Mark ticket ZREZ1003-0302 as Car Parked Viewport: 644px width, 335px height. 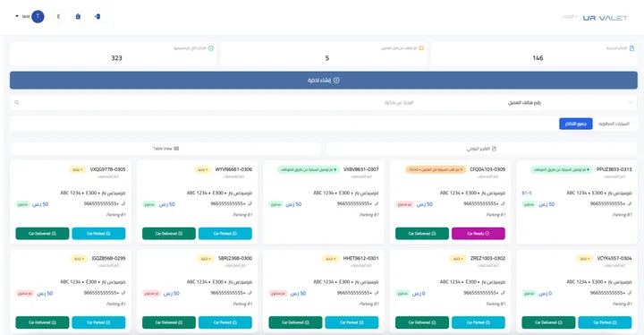[x=478, y=322]
